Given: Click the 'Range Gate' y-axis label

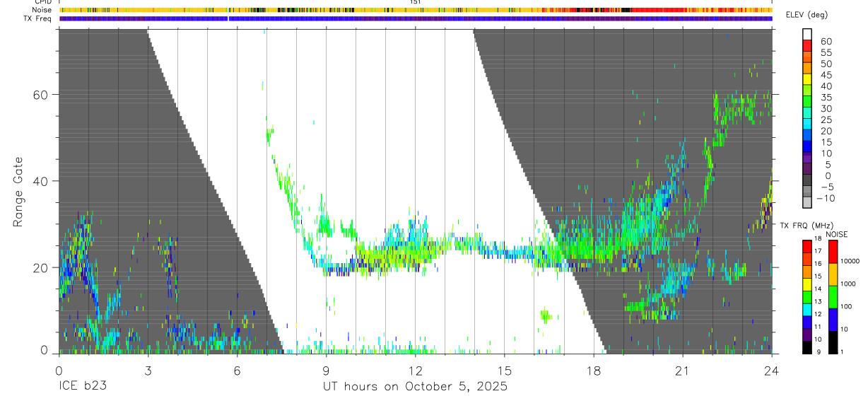Looking at the screenshot, I should [19, 192].
